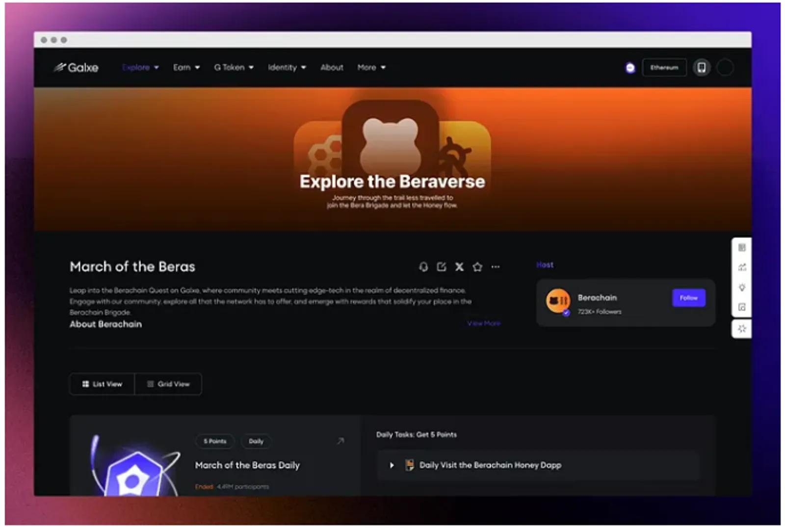Screen dimensions: 785x532
Task: Switch to List View
Action: pos(102,384)
